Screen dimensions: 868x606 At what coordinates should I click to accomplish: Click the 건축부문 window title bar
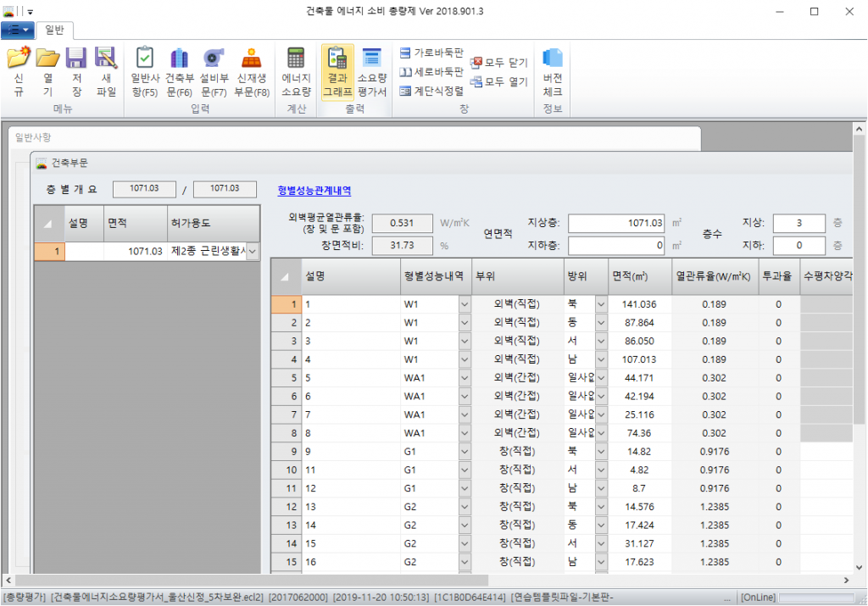442,163
